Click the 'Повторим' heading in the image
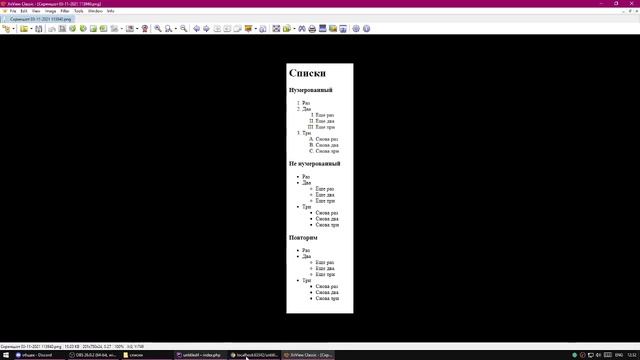Image resolution: width=640 pixels, height=360 pixels. pyautogui.click(x=303, y=238)
